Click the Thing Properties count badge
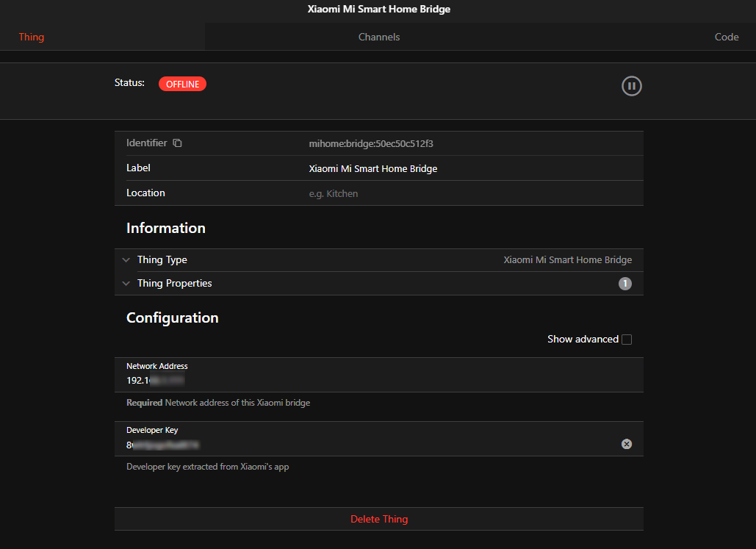This screenshot has height=549, width=756. click(x=624, y=284)
